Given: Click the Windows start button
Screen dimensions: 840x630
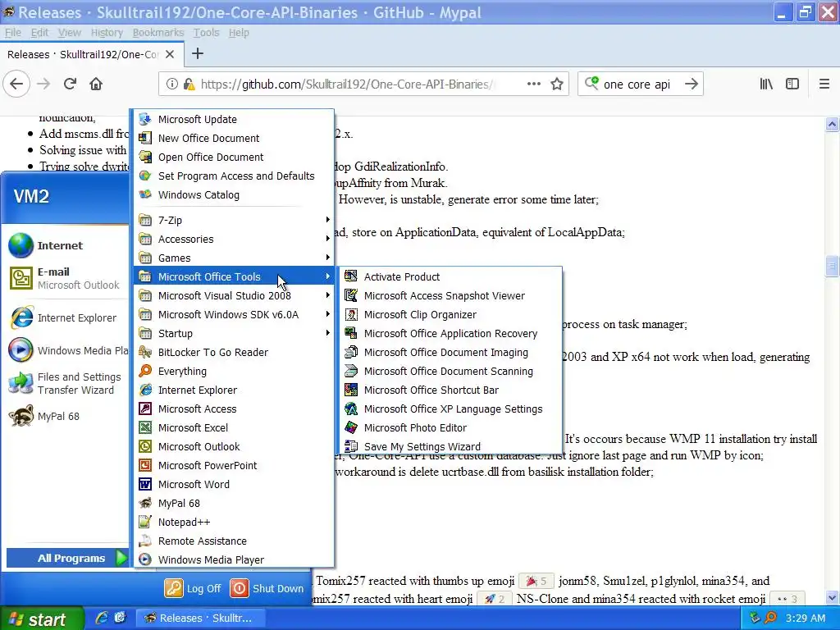Looking at the screenshot, I should (x=42, y=619).
